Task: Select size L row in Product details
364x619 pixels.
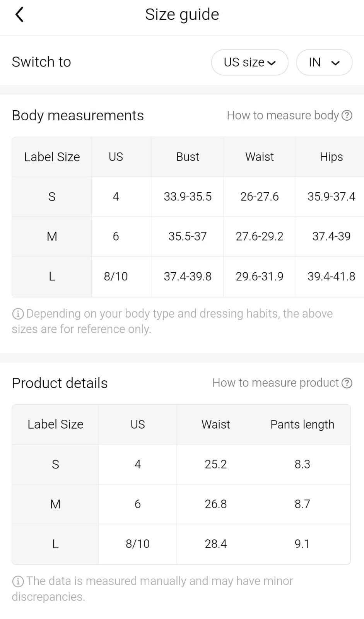Action: click(55, 544)
